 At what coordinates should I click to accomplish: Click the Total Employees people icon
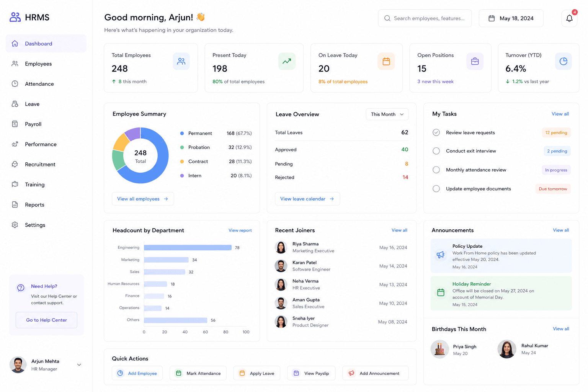tap(181, 61)
